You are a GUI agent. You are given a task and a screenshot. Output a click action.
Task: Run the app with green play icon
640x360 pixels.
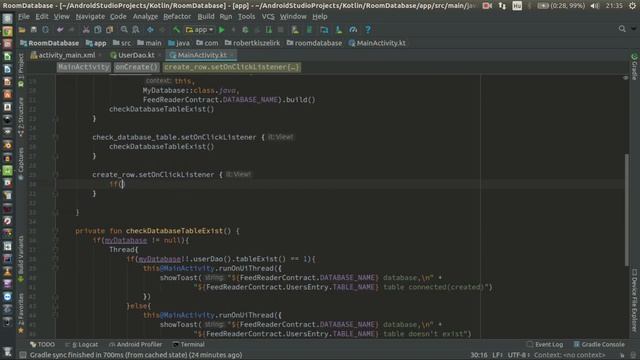pos(222,30)
